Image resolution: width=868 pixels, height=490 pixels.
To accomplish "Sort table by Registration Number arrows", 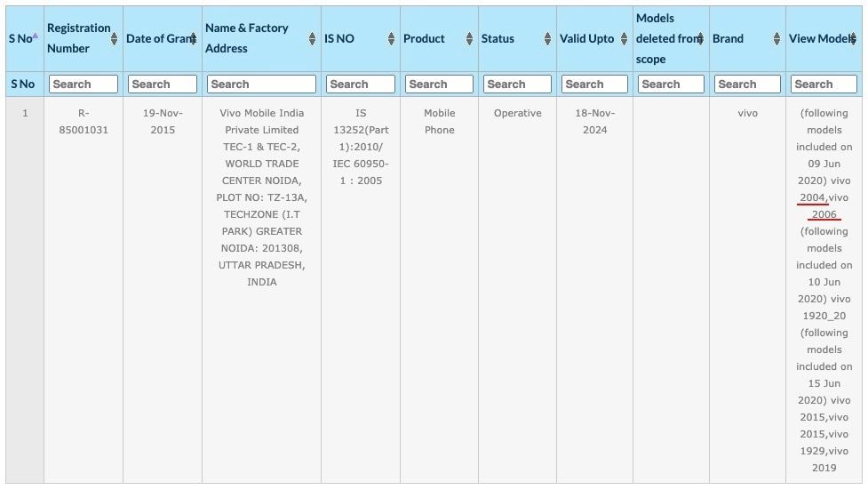I will tap(114, 38).
